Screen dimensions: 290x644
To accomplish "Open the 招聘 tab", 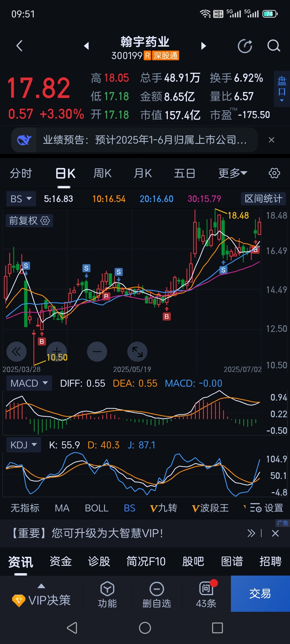I will coord(270,561).
